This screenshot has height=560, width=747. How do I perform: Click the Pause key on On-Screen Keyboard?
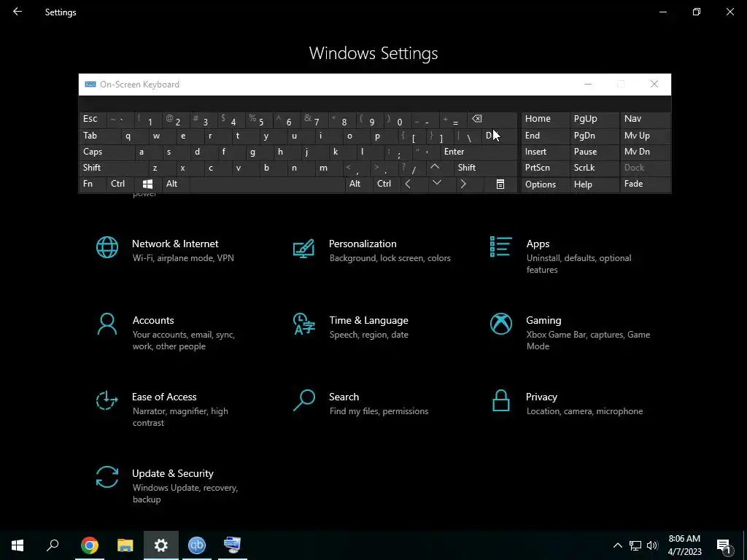pyautogui.click(x=594, y=152)
